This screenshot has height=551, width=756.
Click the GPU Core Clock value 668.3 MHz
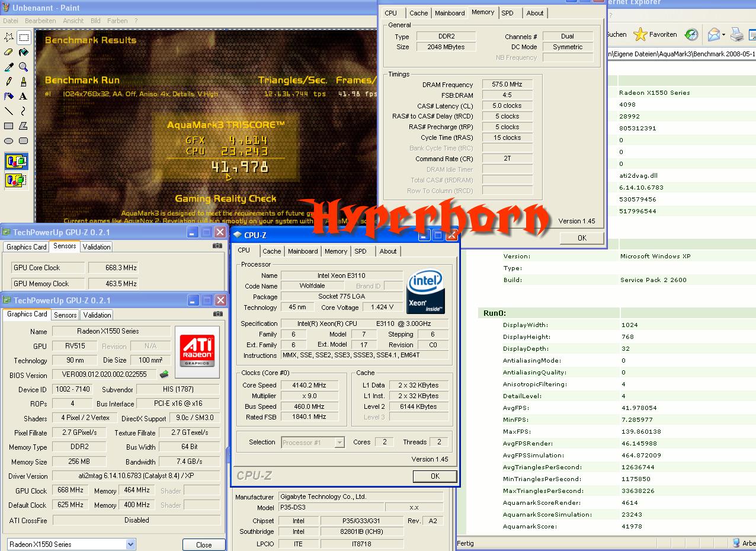(x=113, y=268)
